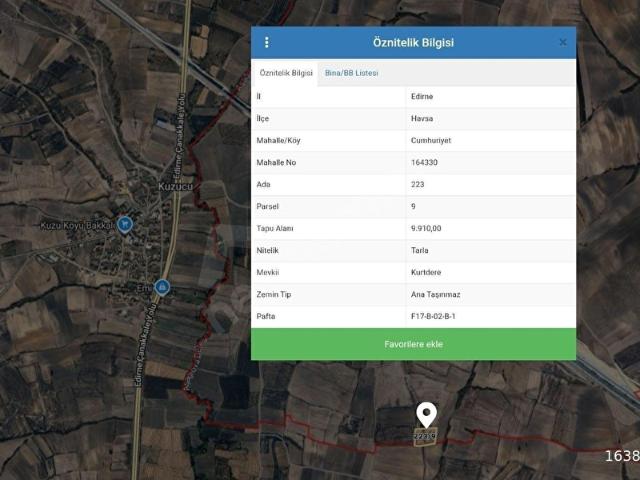Viewport: 640px width, 480px height.
Task: Click the Mevkii value Kurtdere
Action: [x=426, y=272]
